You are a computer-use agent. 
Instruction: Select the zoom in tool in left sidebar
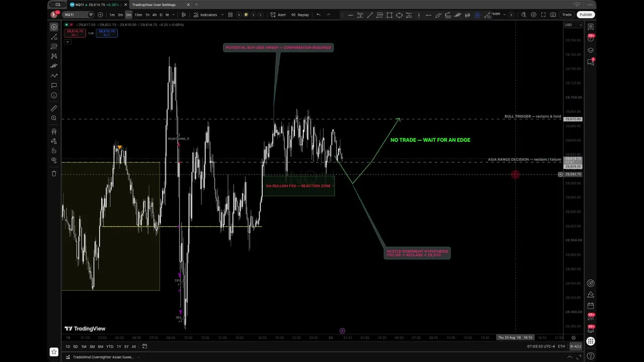(x=54, y=118)
